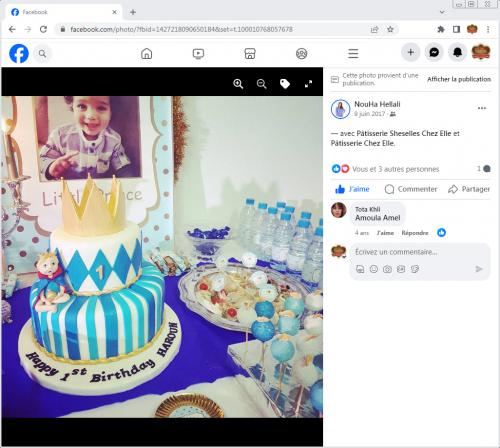Zoom out of the photo
The height and width of the screenshot is (448, 500).
[262, 84]
